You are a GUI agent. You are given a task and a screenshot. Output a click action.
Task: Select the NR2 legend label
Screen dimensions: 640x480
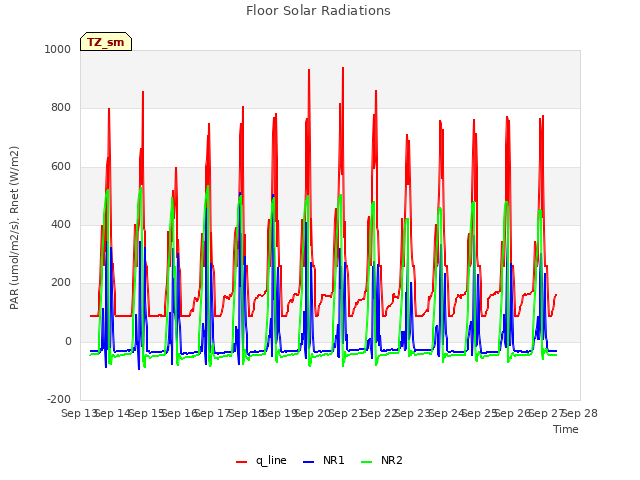click(392, 460)
